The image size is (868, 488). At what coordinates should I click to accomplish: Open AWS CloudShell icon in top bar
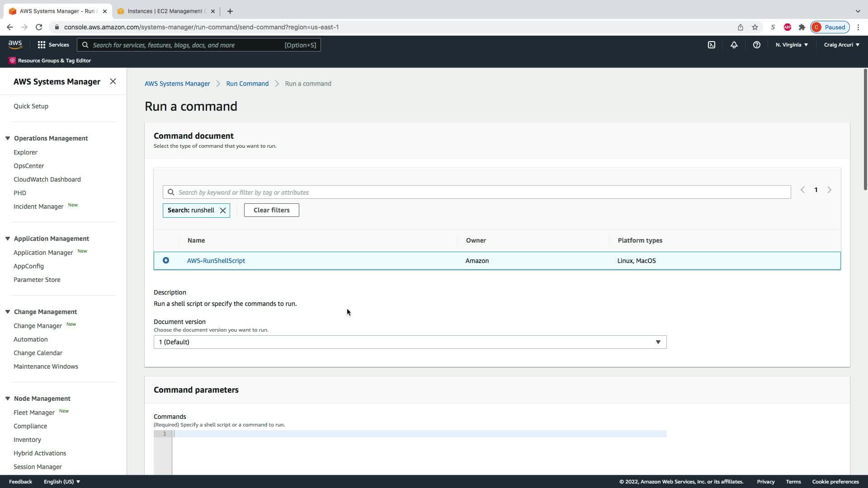[711, 45]
